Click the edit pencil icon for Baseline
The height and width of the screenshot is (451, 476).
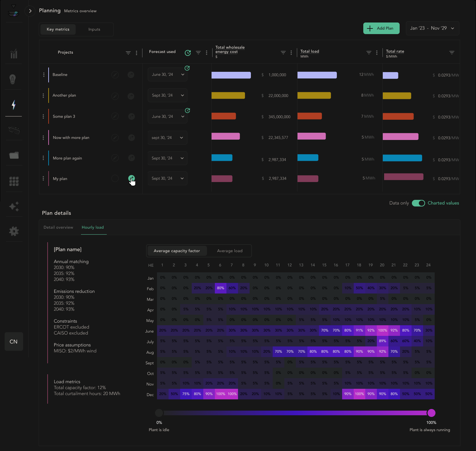click(x=115, y=75)
